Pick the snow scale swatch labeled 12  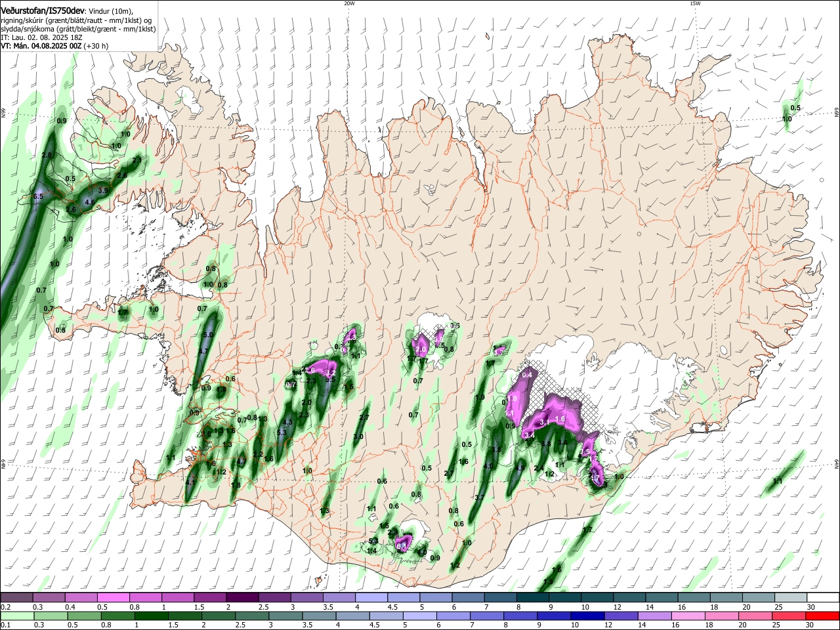[629, 597]
